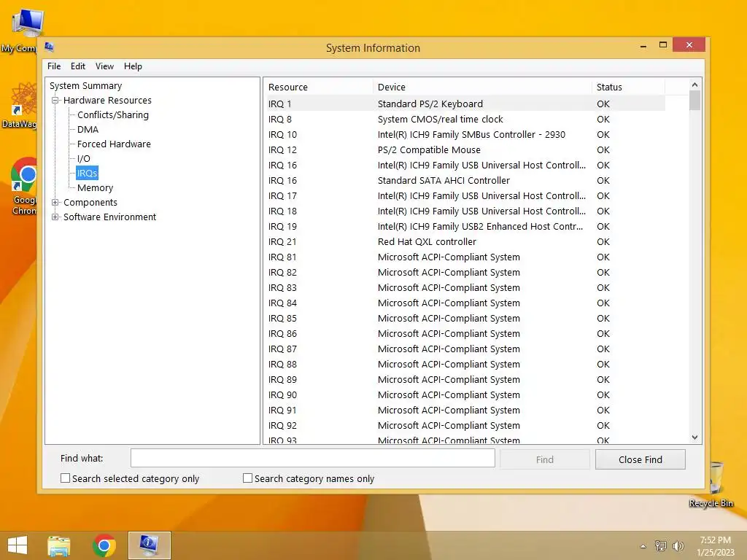Expand the Components tree node
Viewport: 747px width, 560px height.
click(x=55, y=203)
